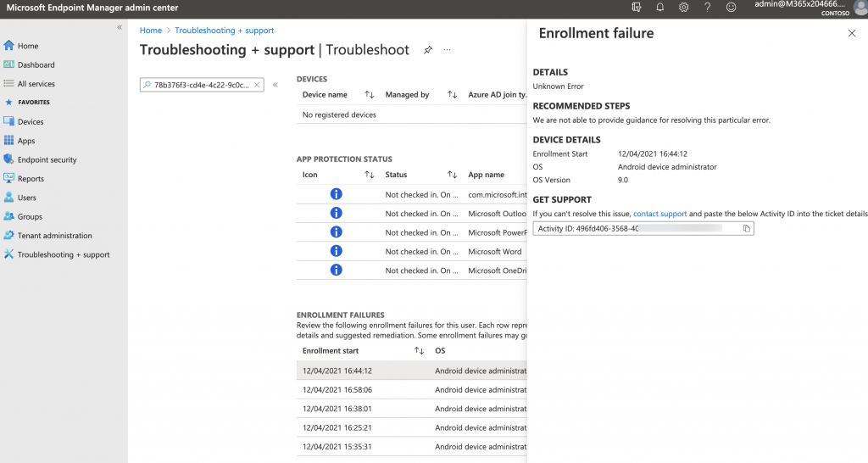Send feedback using smiley icon
This screenshot has height=463, width=868.
point(732,7)
